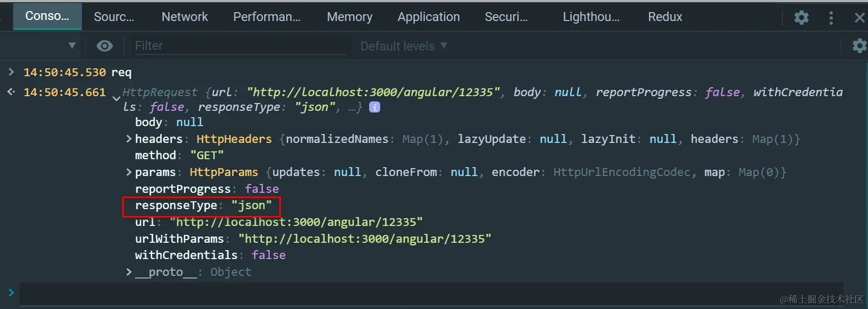Viewport: 868px width, 309px height.
Task: Expand the headers property
Action: point(129,139)
